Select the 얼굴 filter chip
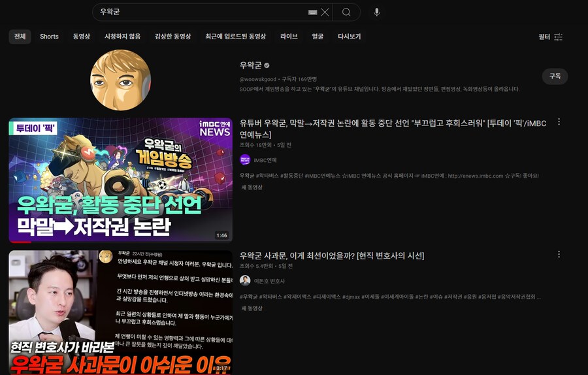 pos(318,37)
